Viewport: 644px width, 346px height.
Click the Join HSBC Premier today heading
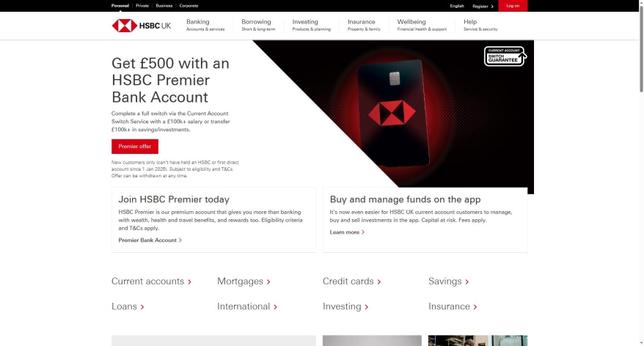coord(174,199)
